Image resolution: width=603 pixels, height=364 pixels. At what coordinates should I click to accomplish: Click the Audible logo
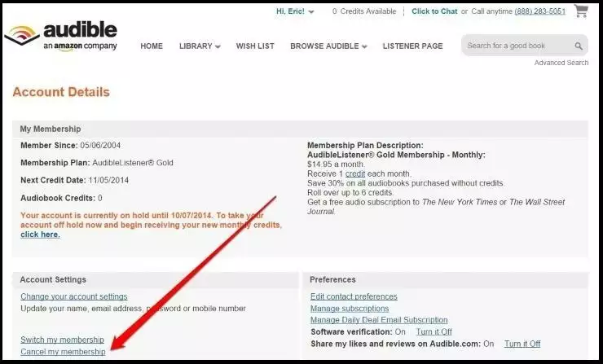62,37
